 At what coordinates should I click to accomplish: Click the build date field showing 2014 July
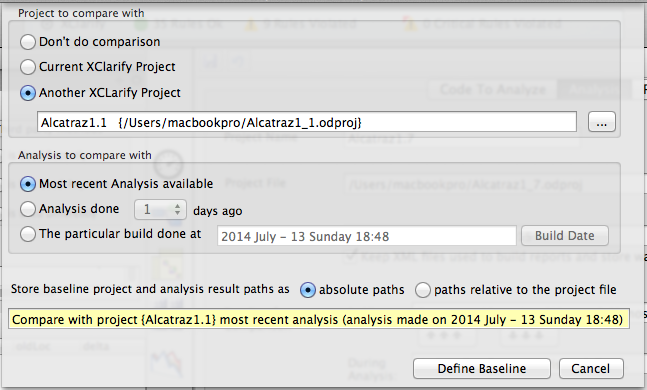366,236
